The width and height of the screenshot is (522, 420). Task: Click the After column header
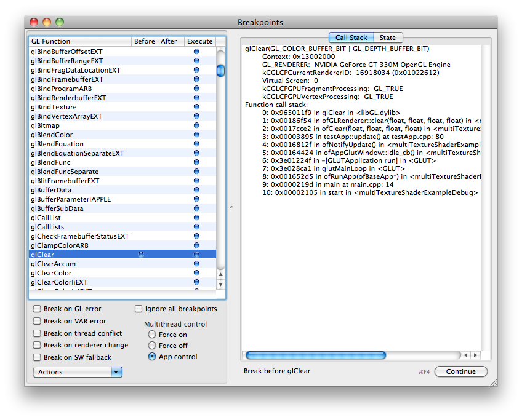pyautogui.click(x=171, y=41)
